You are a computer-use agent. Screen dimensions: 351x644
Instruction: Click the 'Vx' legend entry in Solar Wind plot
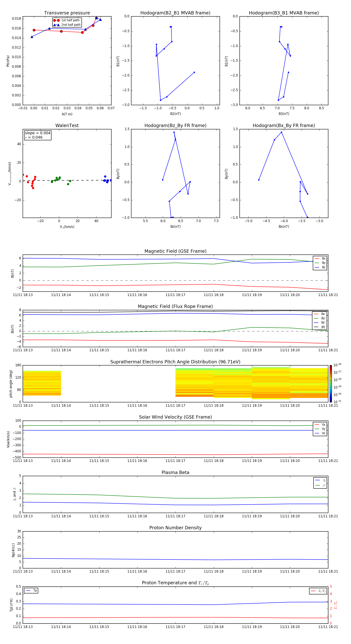point(320,425)
